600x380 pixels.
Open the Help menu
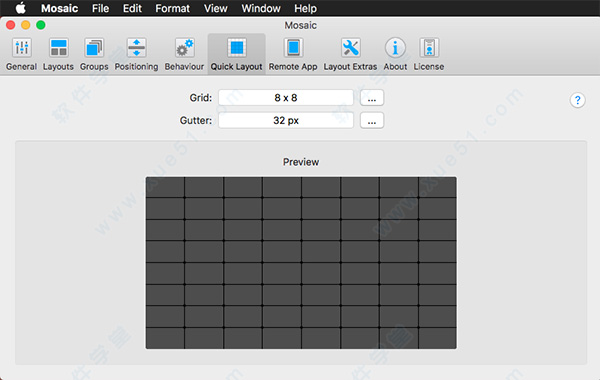click(x=305, y=8)
